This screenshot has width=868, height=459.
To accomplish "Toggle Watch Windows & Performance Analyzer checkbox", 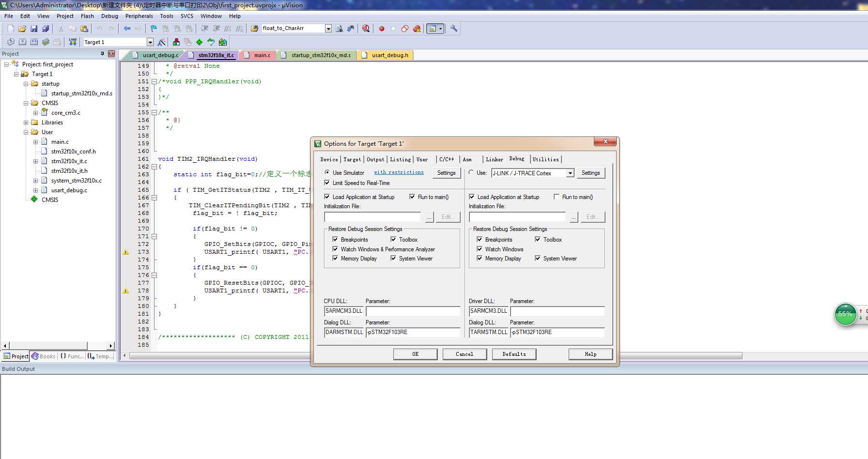I will [335, 249].
